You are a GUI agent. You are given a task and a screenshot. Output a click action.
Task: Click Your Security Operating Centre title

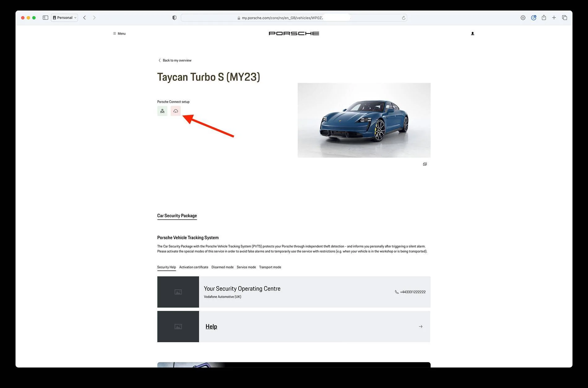(x=242, y=288)
